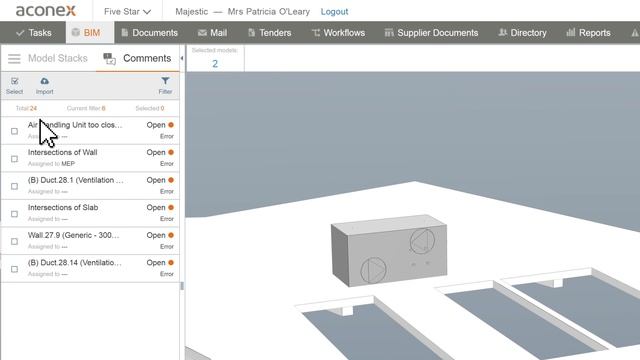Click the orange status dot on Intersections of Slab row
The image size is (640, 360).
coord(171,207)
